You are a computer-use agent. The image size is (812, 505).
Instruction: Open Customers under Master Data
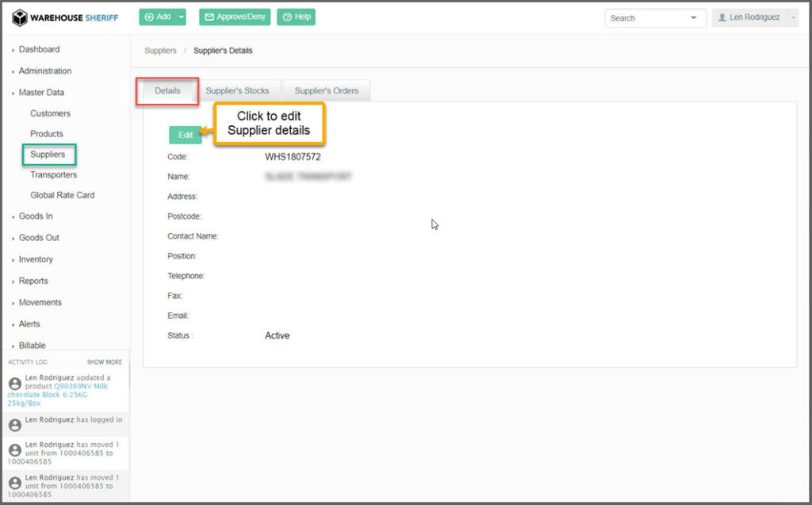coord(50,113)
